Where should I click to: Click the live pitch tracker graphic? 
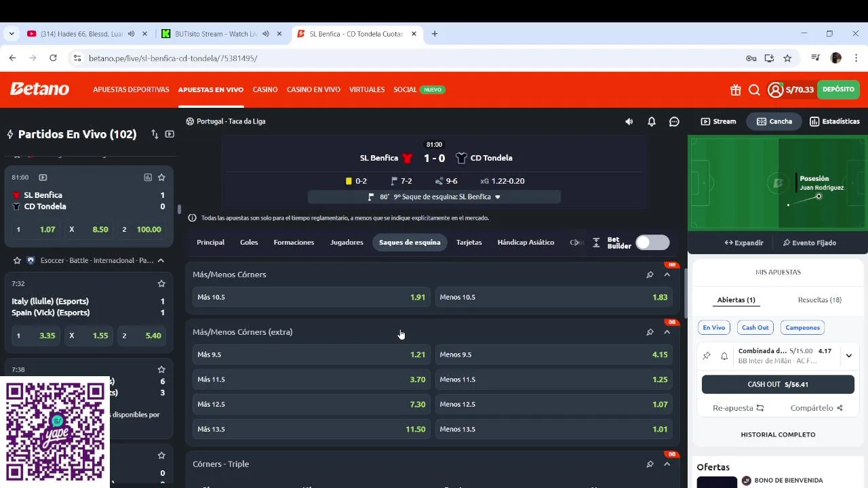coord(778,183)
